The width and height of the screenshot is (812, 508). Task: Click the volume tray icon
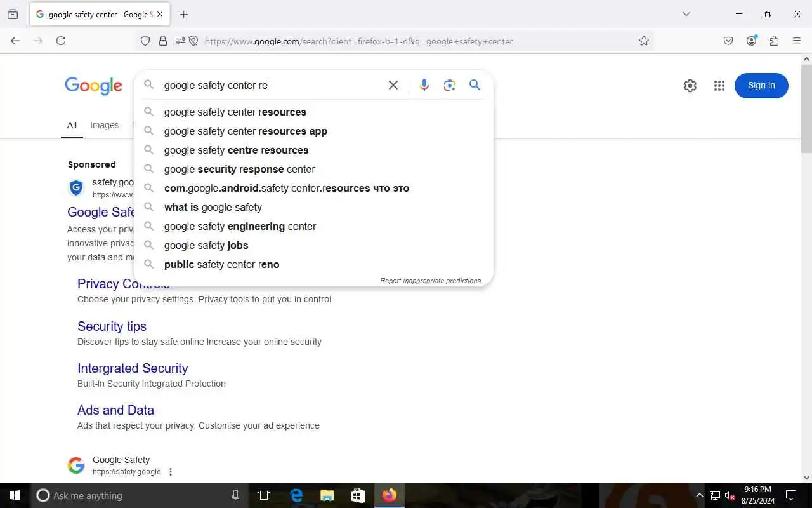coord(730,495)
